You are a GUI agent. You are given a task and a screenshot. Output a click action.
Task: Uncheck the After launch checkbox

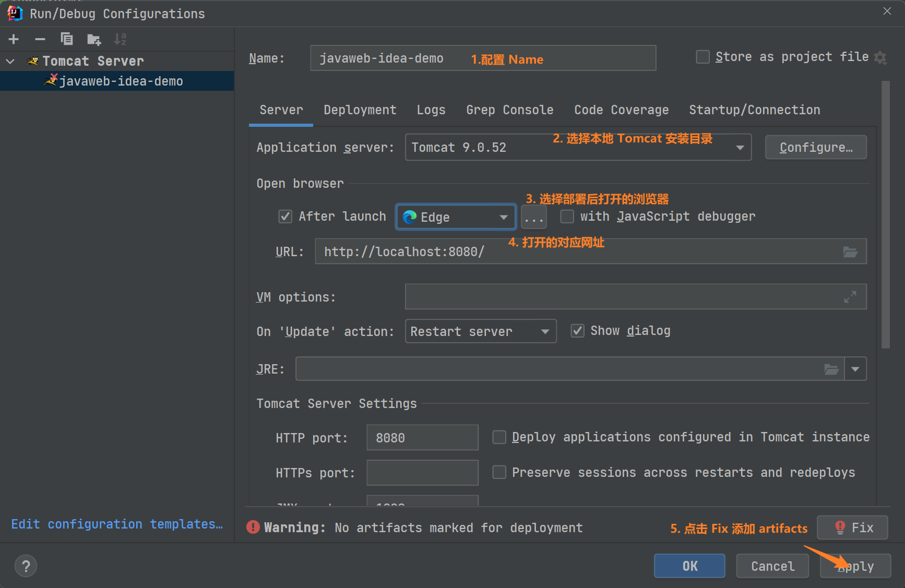pos(285,217)
